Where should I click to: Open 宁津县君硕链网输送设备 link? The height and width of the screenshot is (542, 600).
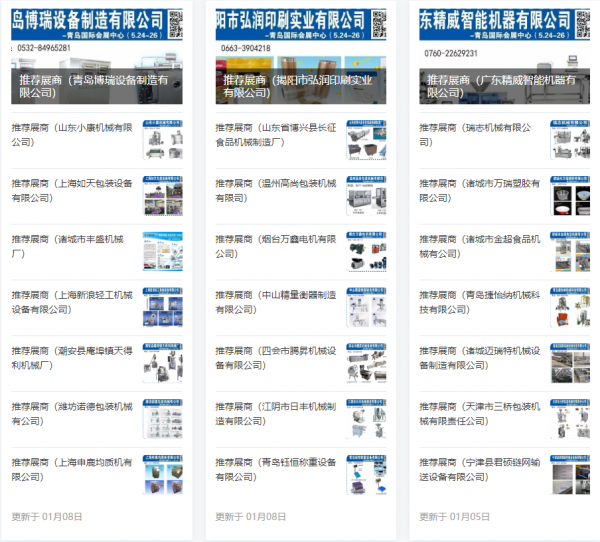tap(480, 470)
